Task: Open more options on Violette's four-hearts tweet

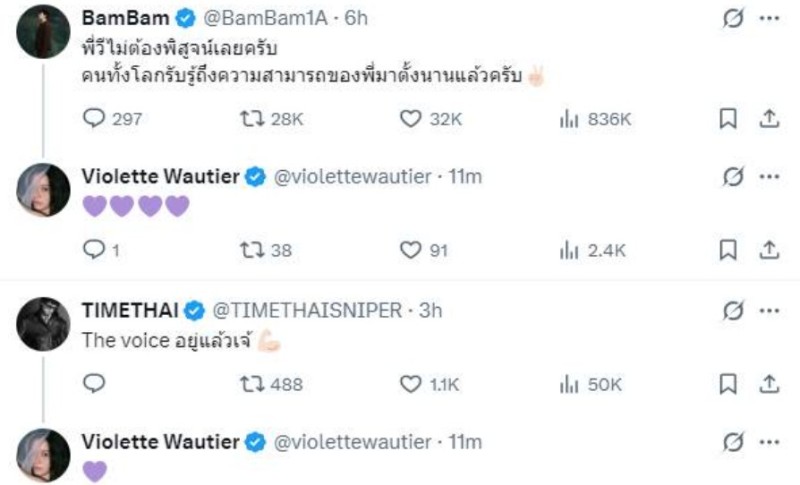Action: (769, 177)
